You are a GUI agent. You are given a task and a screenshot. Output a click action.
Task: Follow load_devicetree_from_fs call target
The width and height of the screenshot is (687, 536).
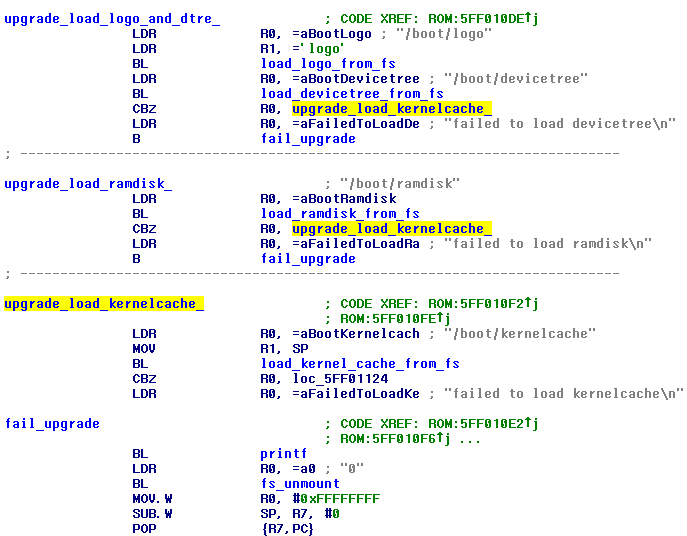click(352, 94)
